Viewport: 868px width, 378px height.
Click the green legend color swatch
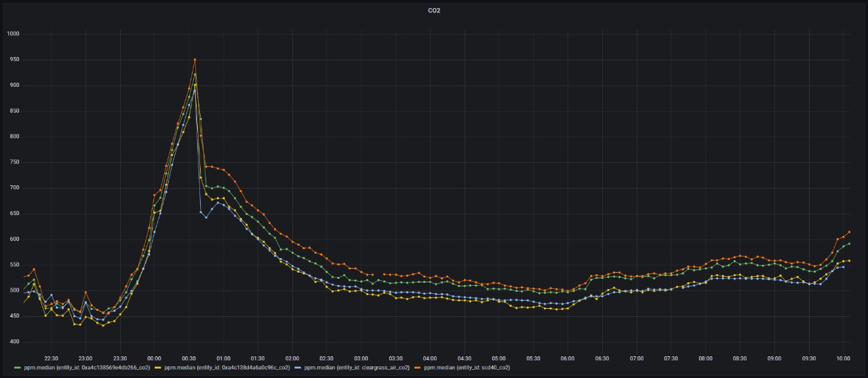17,367
